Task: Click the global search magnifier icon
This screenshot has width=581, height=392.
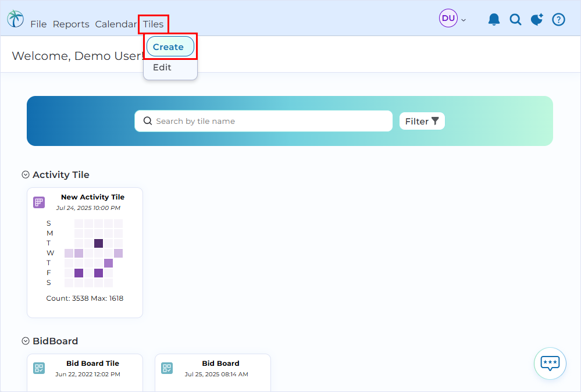Action: click(515, 19)
